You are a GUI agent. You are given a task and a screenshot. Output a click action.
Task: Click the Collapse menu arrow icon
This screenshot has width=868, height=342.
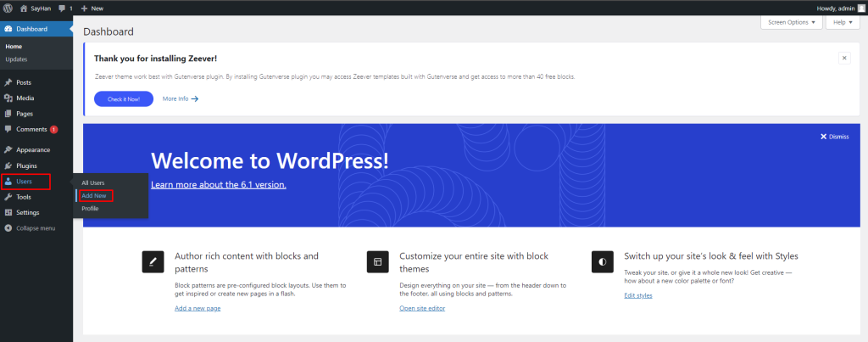[8, 227]
